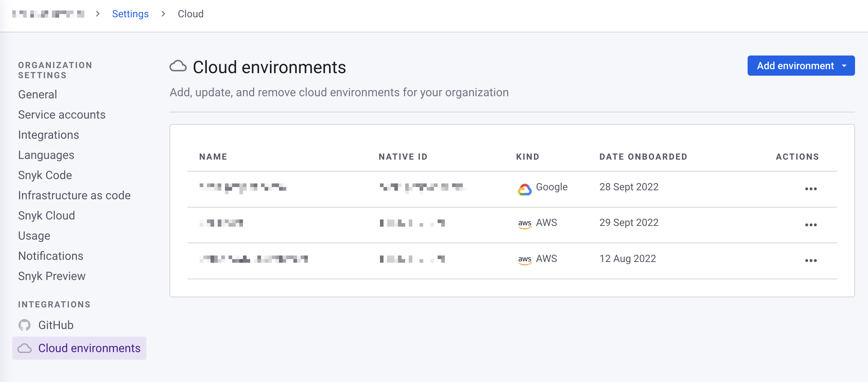Viewport: 868px width, 382px height.
Task: Expand the Add environment dropdown arrow
Action: [x=844, y=66]
